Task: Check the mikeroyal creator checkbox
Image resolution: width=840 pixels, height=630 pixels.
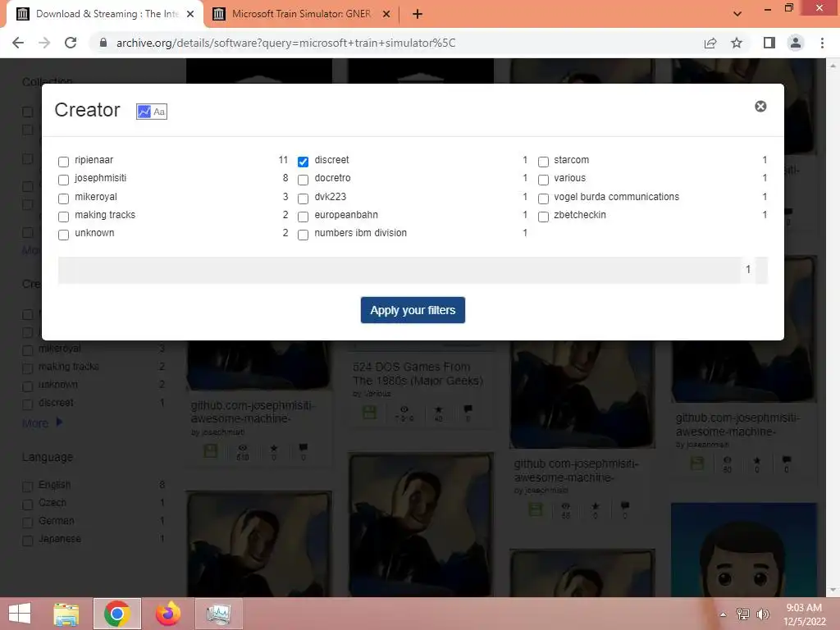Action: point(64,199)
